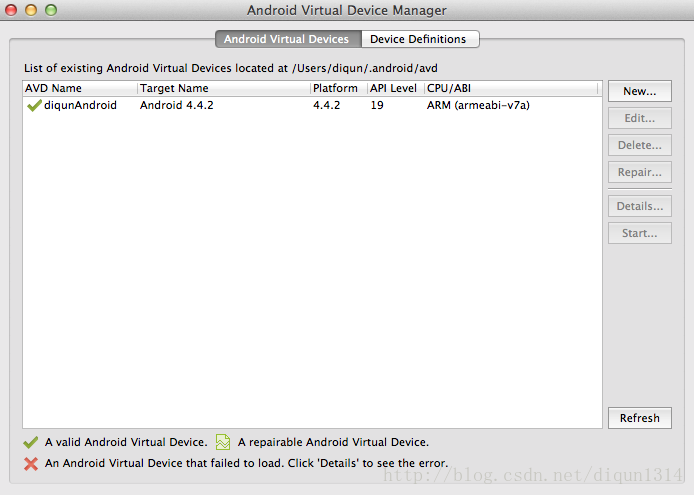Click the Start... button
The width and height of the screenshot is (694, 495).
640,233
